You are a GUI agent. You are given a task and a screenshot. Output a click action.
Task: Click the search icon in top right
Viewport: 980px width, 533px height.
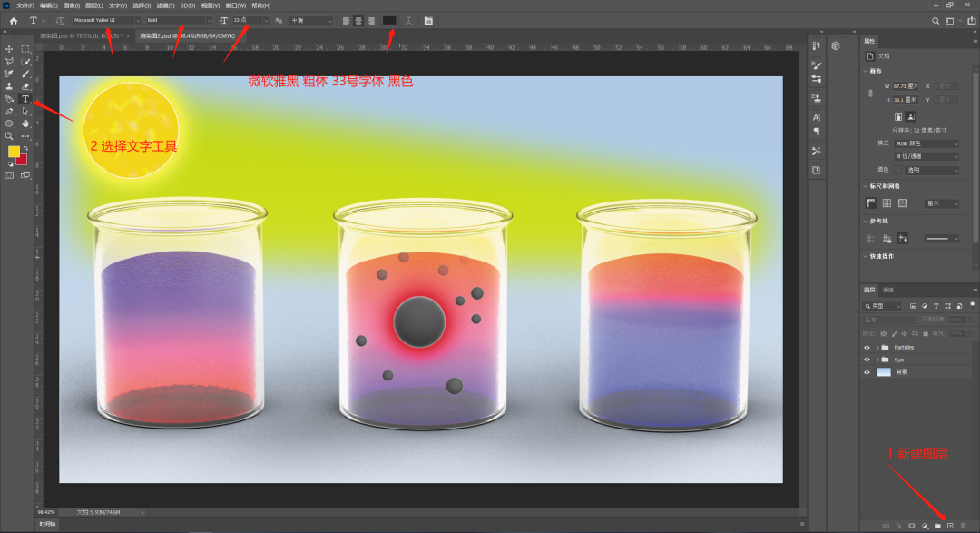pos(936,21)
